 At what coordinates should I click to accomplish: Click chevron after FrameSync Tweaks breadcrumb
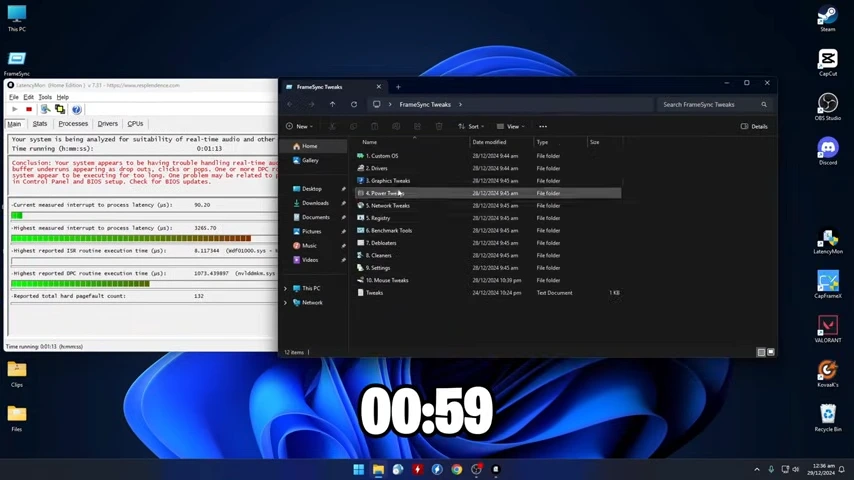pos(460,105)
